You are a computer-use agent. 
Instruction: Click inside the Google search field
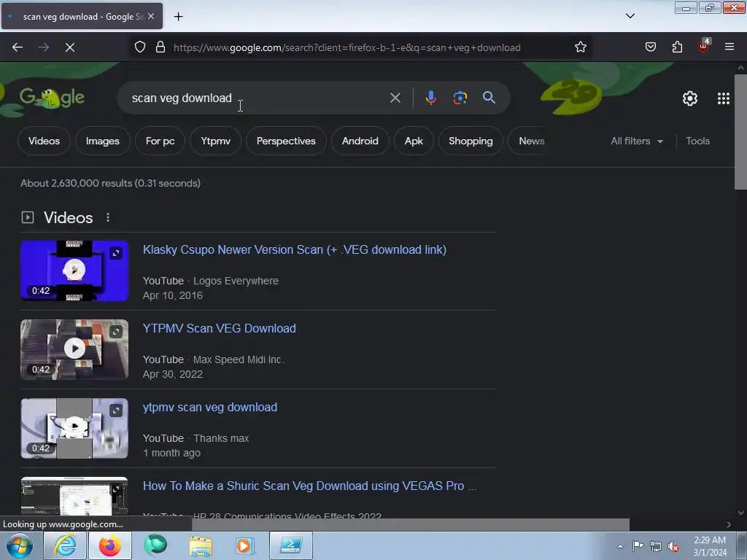pyautogui.click(x=258, y=98)
